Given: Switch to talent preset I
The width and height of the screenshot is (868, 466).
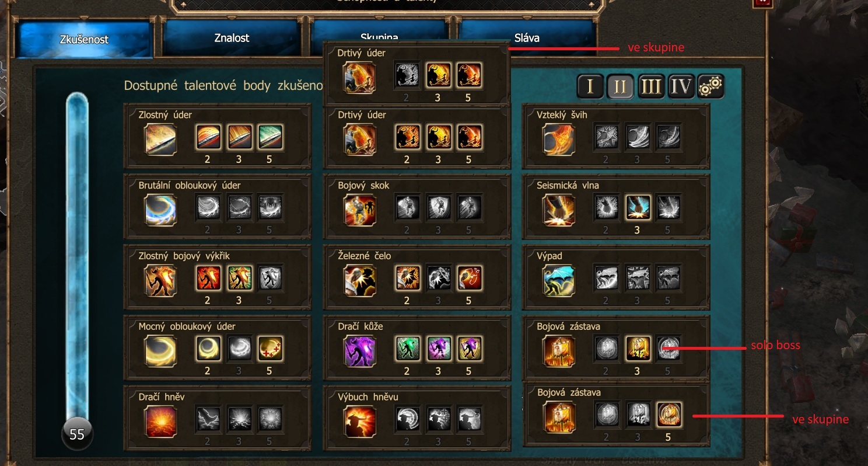Looking at the screenshot, I should (x=590, y=86).
